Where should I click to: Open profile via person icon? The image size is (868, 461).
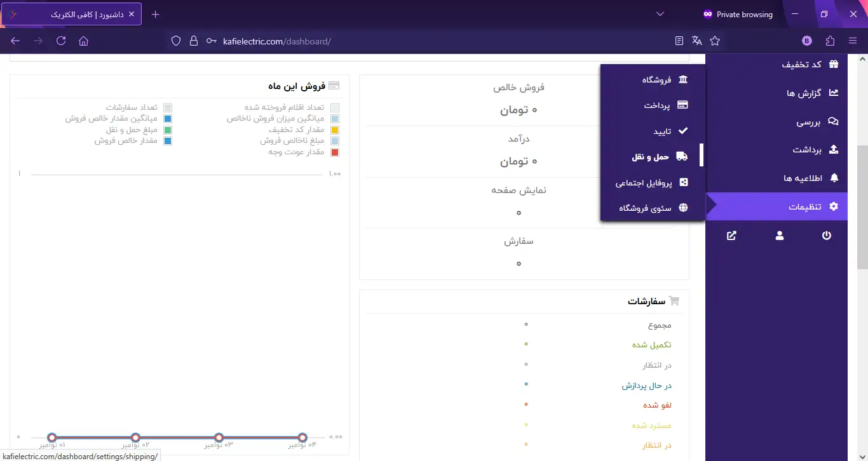point(779,235)
